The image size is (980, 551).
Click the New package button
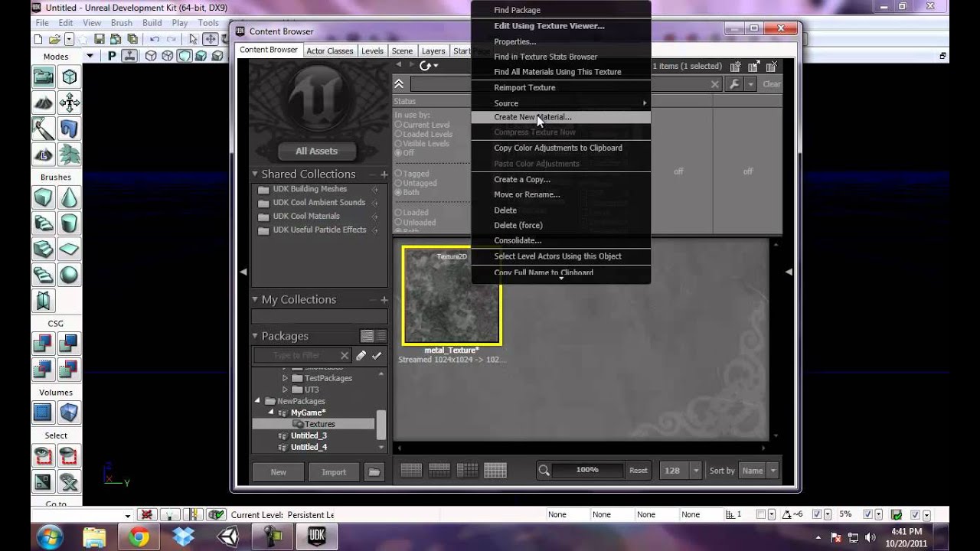[x=278, y=472]
